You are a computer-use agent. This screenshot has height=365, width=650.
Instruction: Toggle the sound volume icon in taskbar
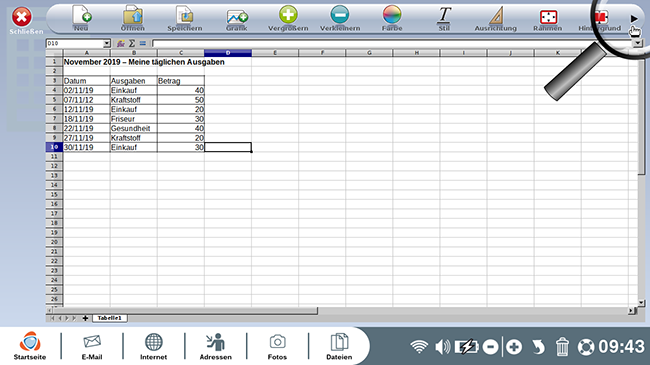click(442, 346)
